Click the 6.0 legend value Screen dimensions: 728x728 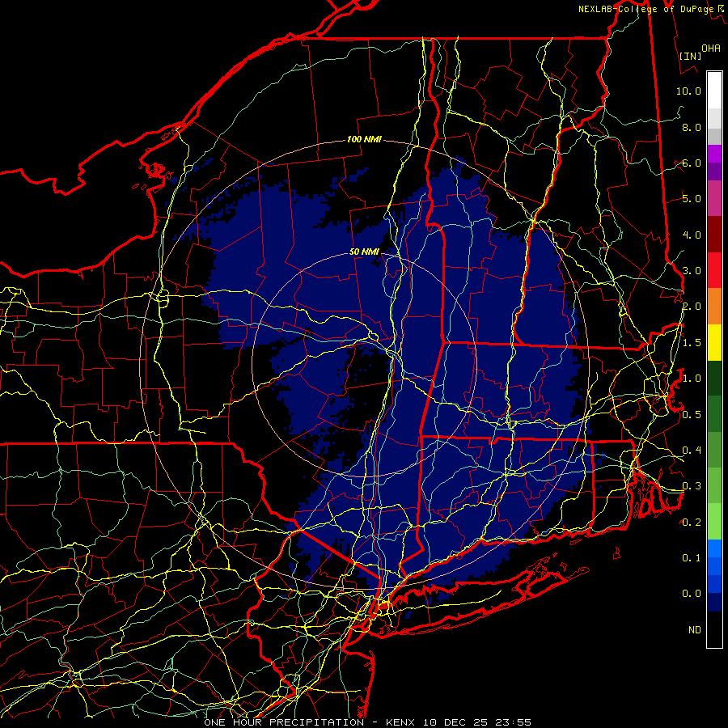click(692, 163)
